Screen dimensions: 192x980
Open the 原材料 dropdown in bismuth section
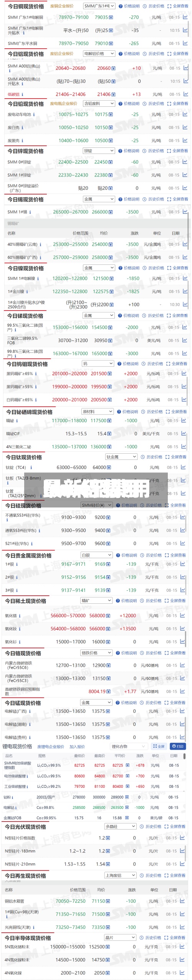[x=98, y=412]
